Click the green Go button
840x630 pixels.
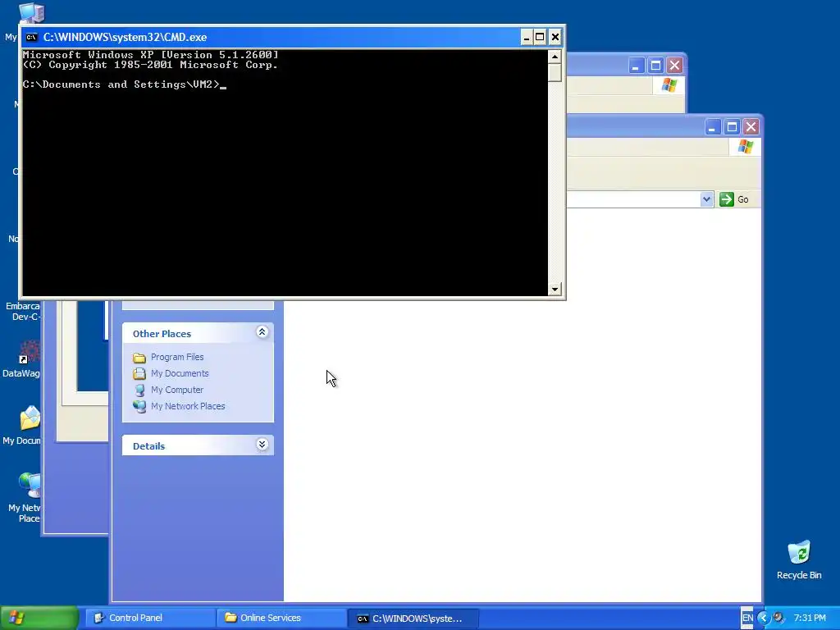click(x=734, y=199)
